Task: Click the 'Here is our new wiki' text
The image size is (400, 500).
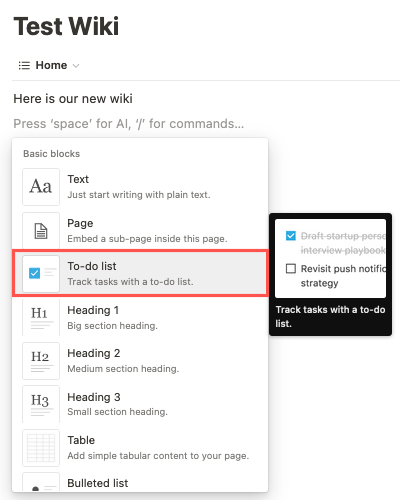Action: click(73, 99)
